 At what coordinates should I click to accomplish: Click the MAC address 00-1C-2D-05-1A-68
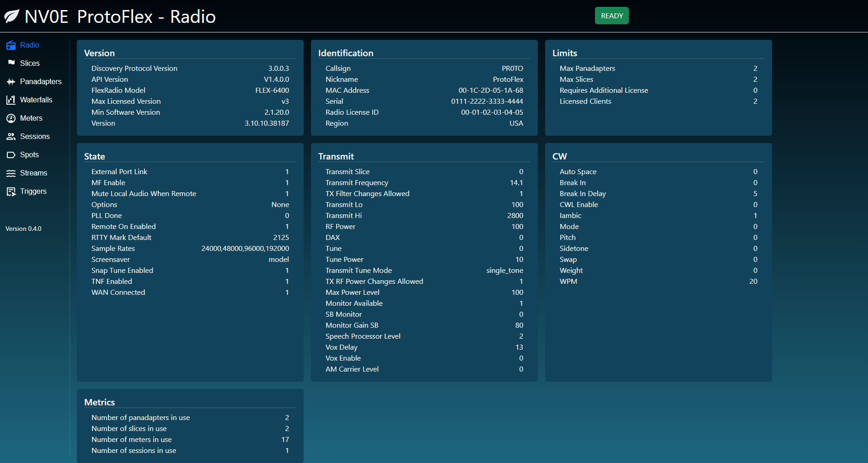491,90
